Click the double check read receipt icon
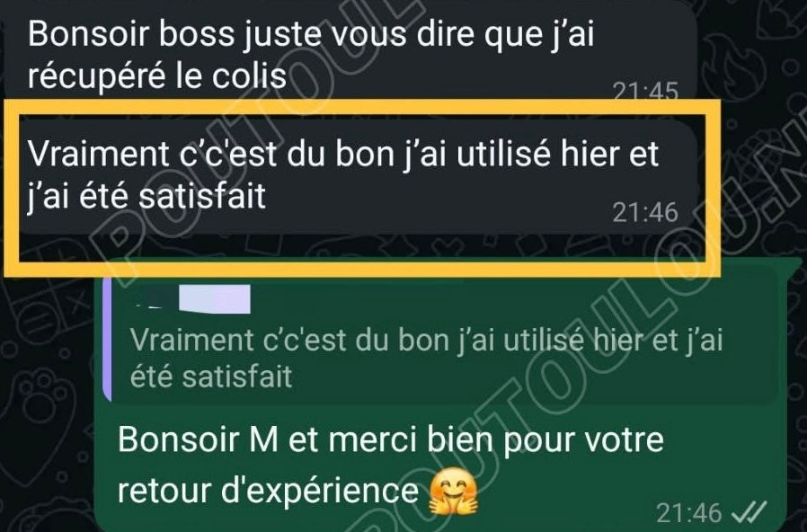The image size is (807, 532). 749,511
